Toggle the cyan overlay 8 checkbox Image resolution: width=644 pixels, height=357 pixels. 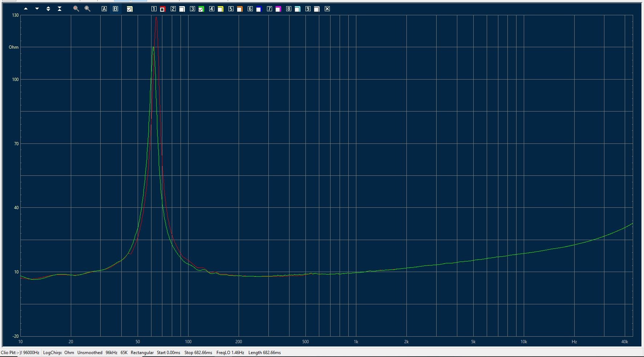[x=297, y=9]
